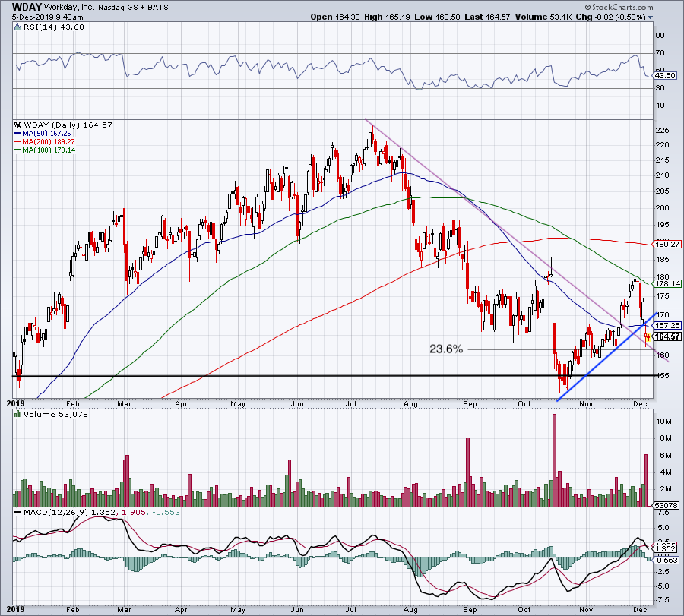
Task: Click the Volume legend icon
Action: pyautogui.click(x=18, y=414)
